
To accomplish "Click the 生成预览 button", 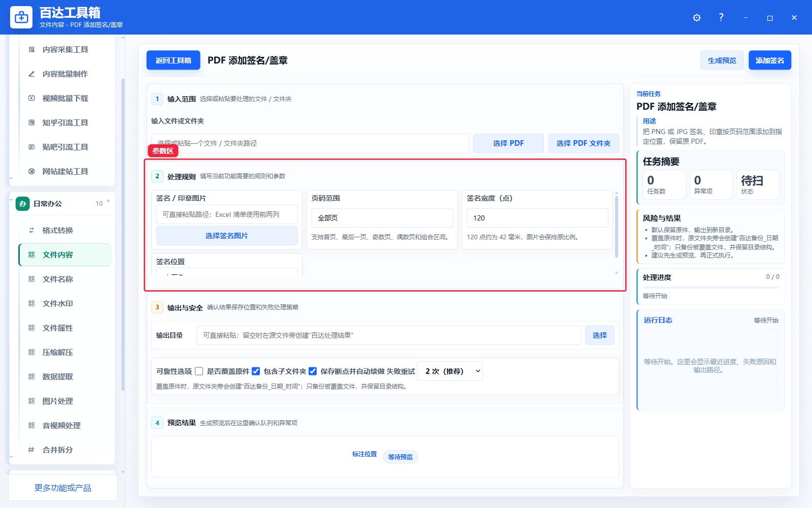I will pos(722,60).
